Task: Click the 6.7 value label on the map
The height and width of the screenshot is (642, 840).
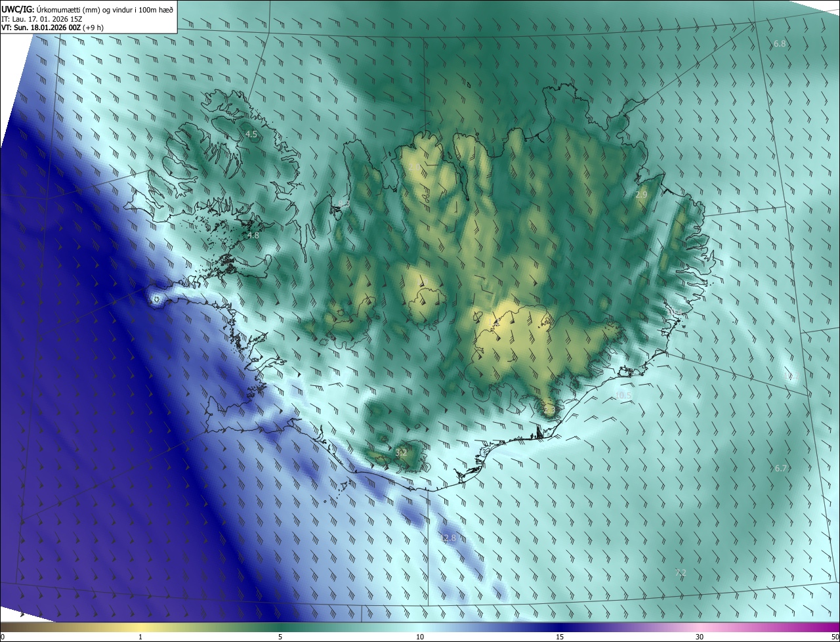Action: click(780, 468)
